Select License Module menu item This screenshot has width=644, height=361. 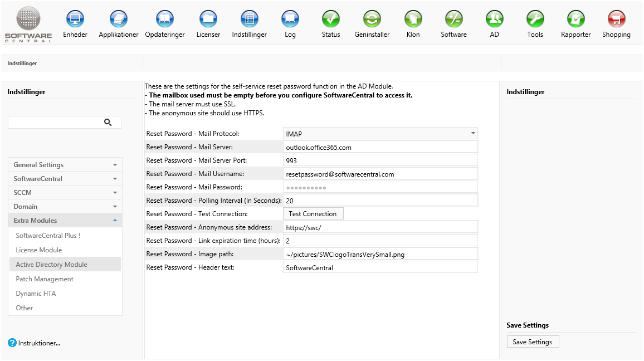(39, 250)
